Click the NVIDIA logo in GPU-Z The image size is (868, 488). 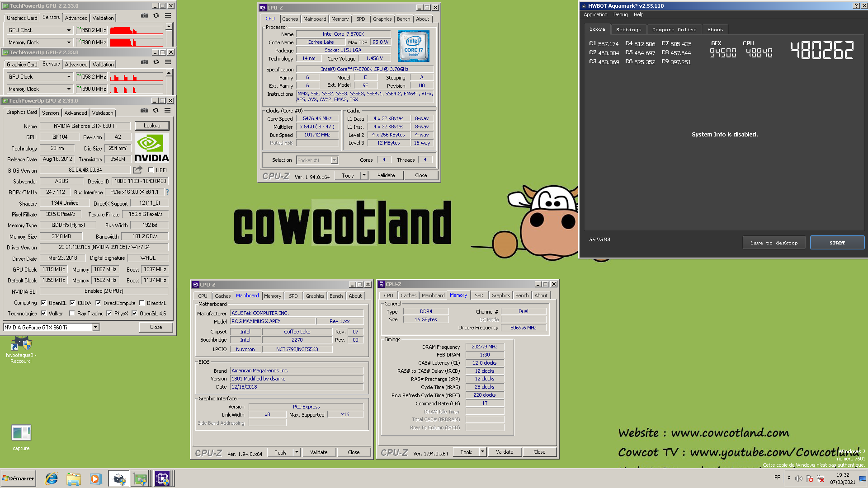151,148
